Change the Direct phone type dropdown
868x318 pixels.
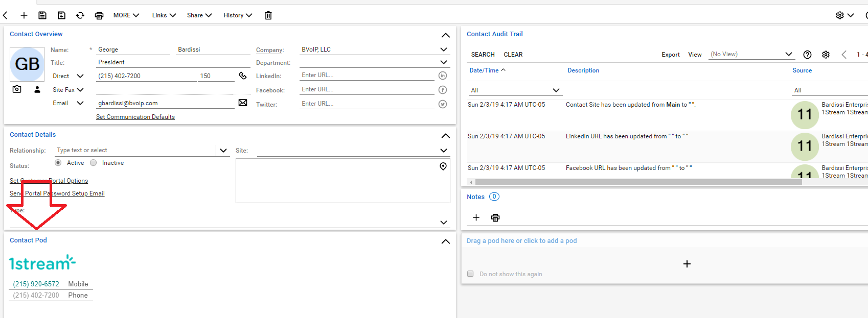tap(80, 76)
